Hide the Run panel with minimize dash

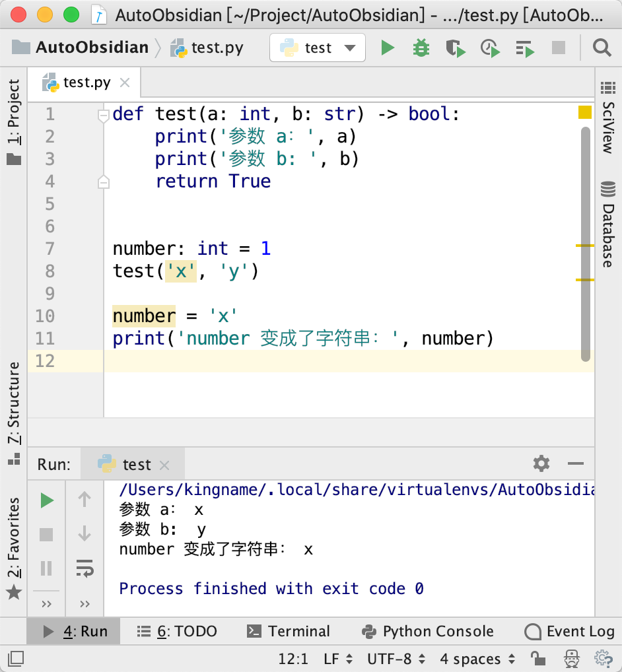tap(575, 463)
